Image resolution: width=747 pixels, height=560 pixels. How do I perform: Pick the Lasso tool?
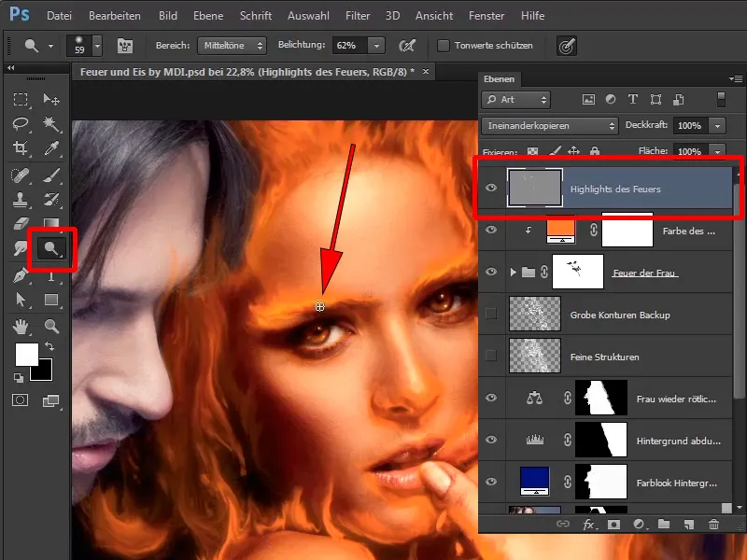pos(21,123)
